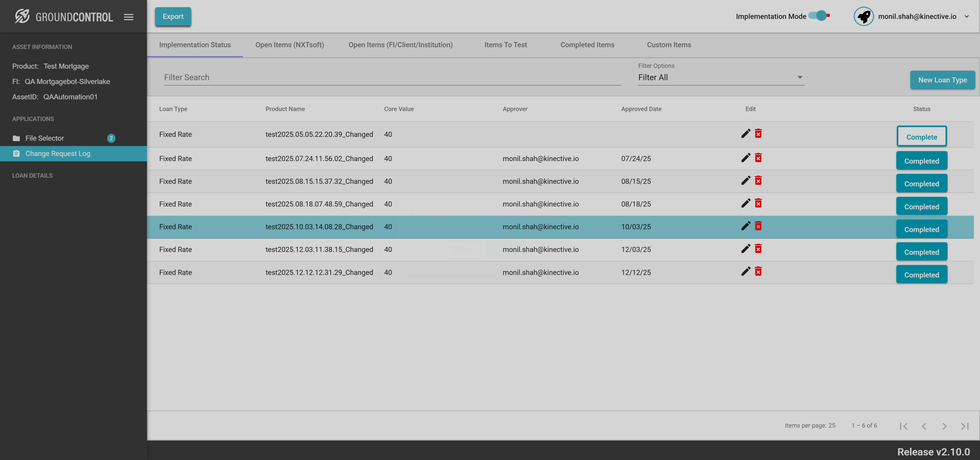The width and height of the screenshot is (980, 460).
Task: Toggle the Implementation Mode switch
Action: 819,16
